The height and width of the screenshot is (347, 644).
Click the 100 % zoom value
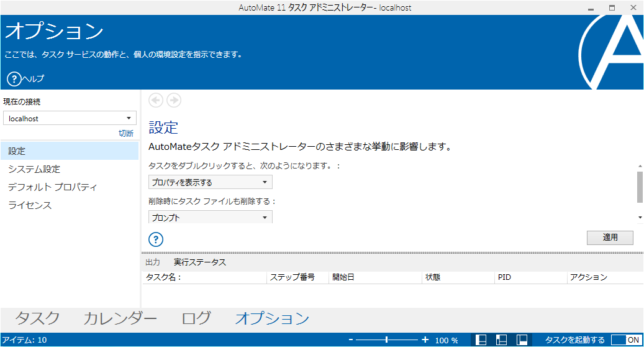447,340
